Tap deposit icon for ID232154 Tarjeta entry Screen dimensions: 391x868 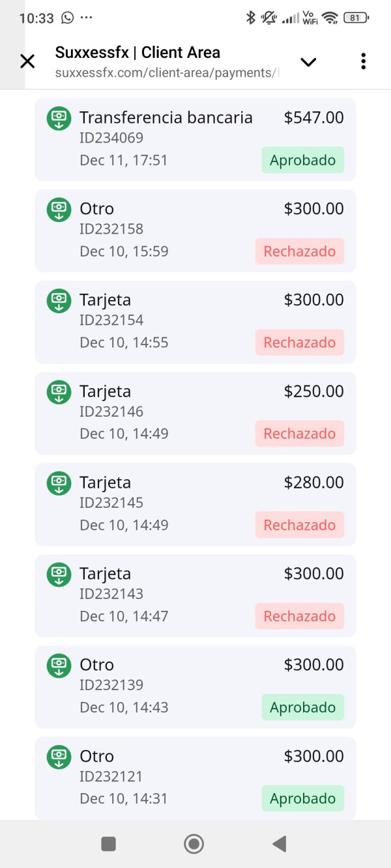[x=59, y=301]
